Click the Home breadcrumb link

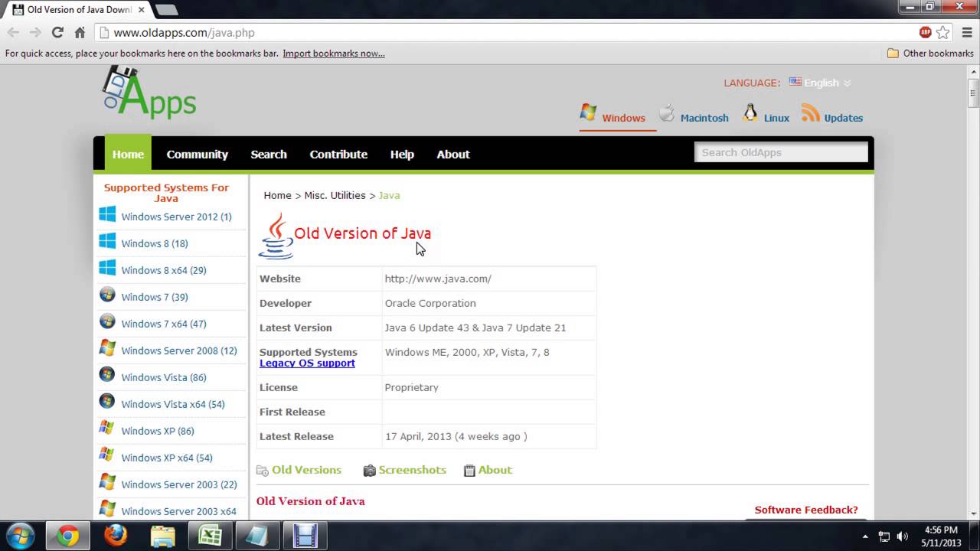click(x=277, y=195)
